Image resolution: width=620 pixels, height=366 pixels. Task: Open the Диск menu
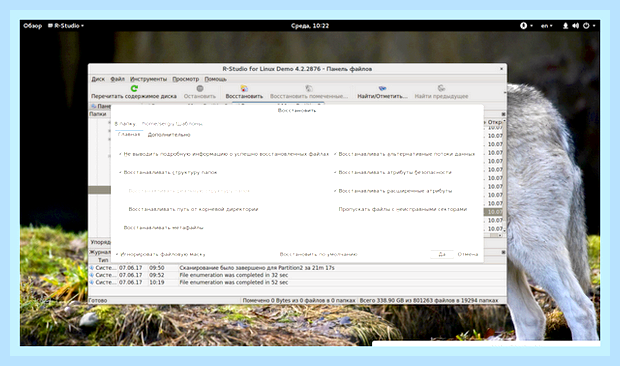click(x=98, y=79)
